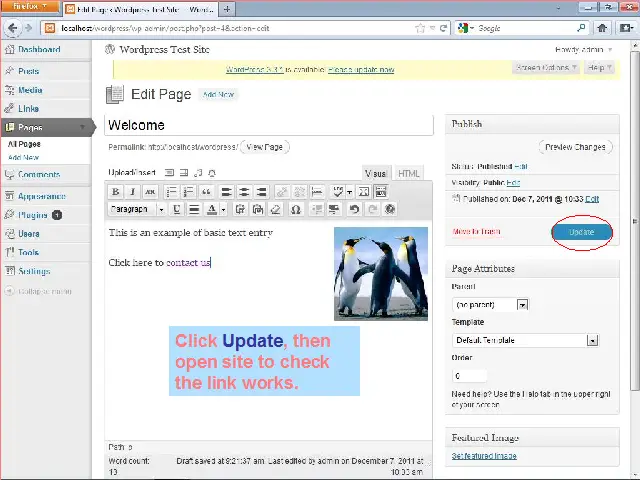The width and height of the screenshot is (640, 480).
Task: Indent the paragraph
Action: coord(334,209)
